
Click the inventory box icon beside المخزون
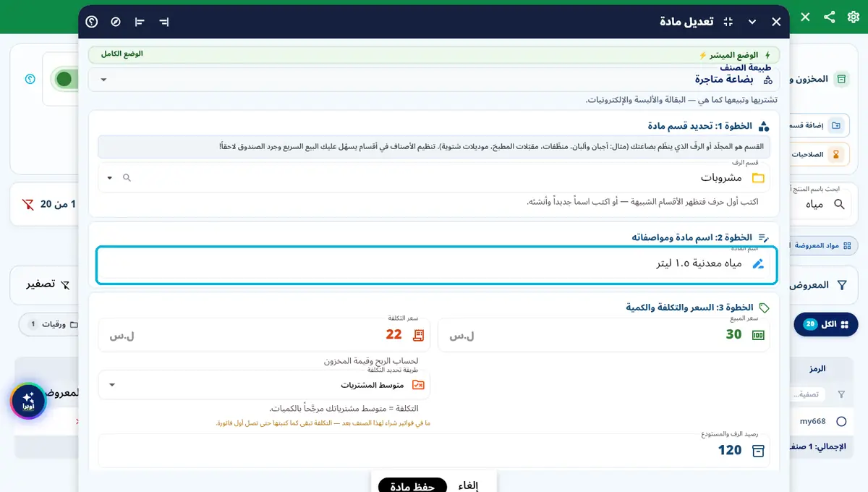click(x=841, y=79)
